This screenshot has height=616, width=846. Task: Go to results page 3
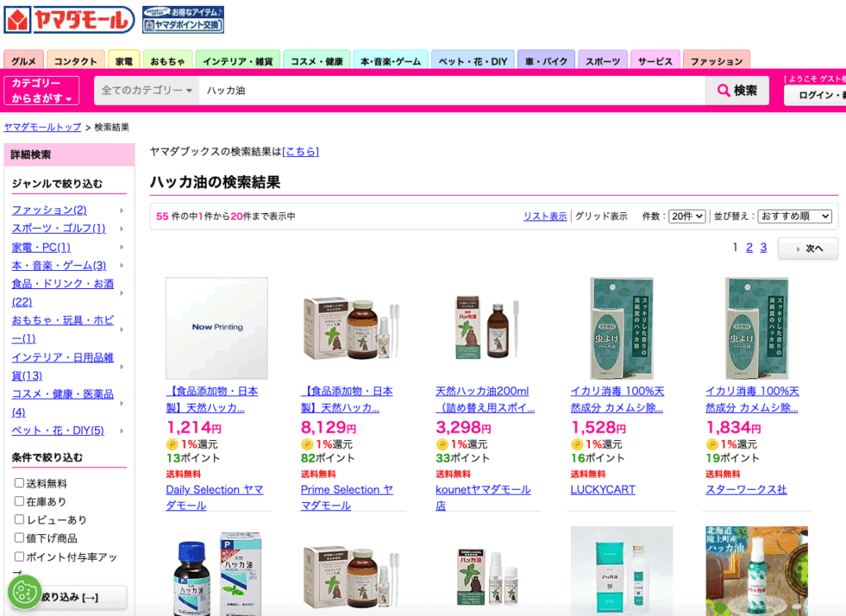click(x=763, y=248)
